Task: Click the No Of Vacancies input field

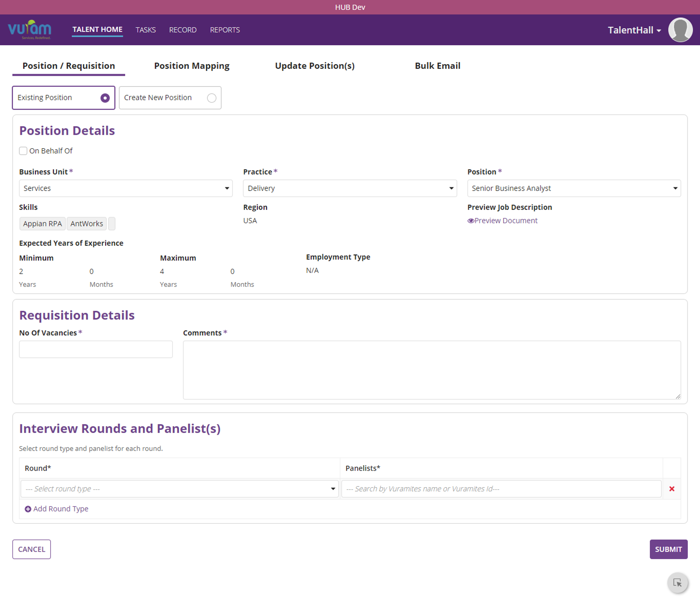Action: click(96, 349)
